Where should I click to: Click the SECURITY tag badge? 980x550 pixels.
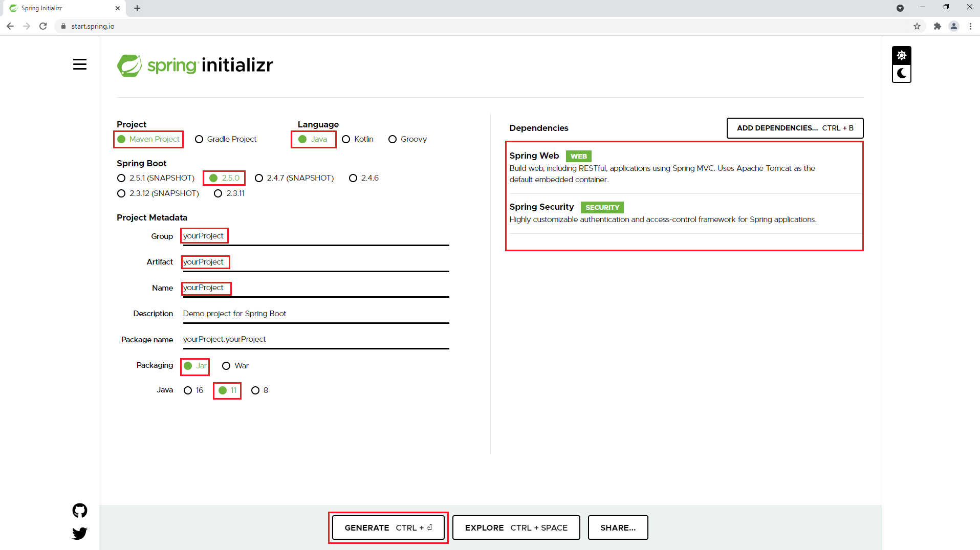[602, 207]
